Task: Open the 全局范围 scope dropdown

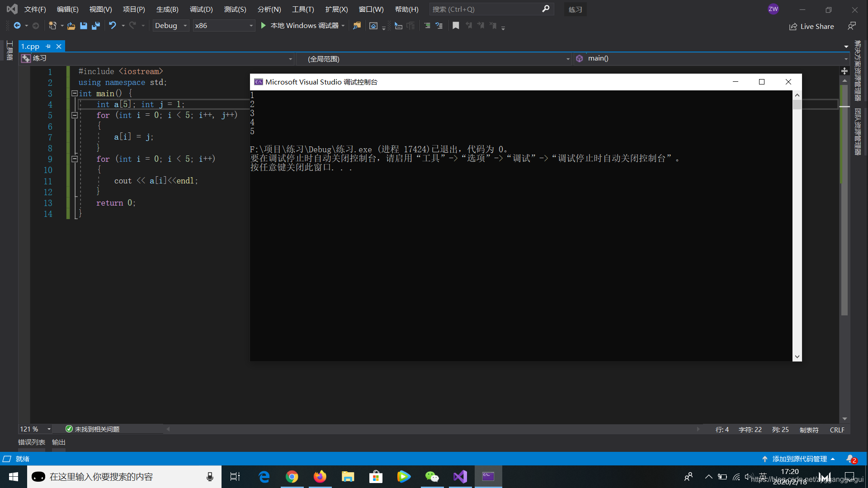Action: 434,59
